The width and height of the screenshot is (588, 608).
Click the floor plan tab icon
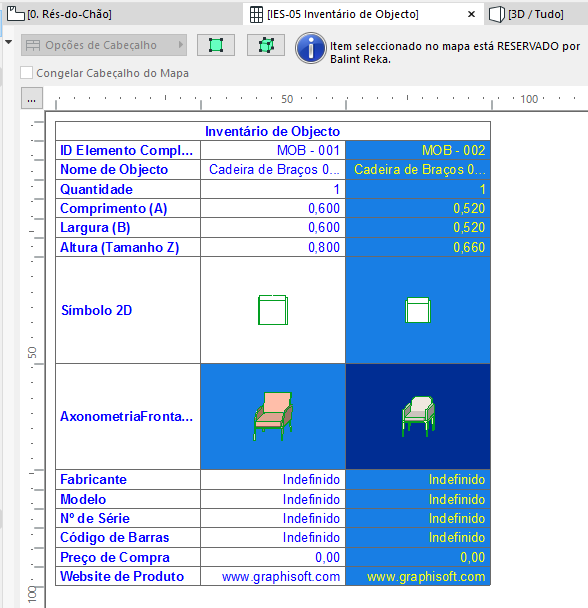[16, 14]
